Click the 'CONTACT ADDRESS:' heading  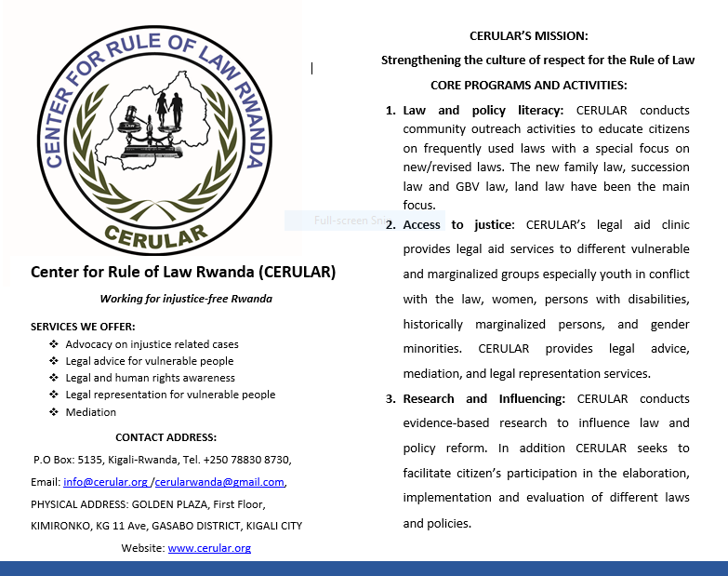coord(166,437)
